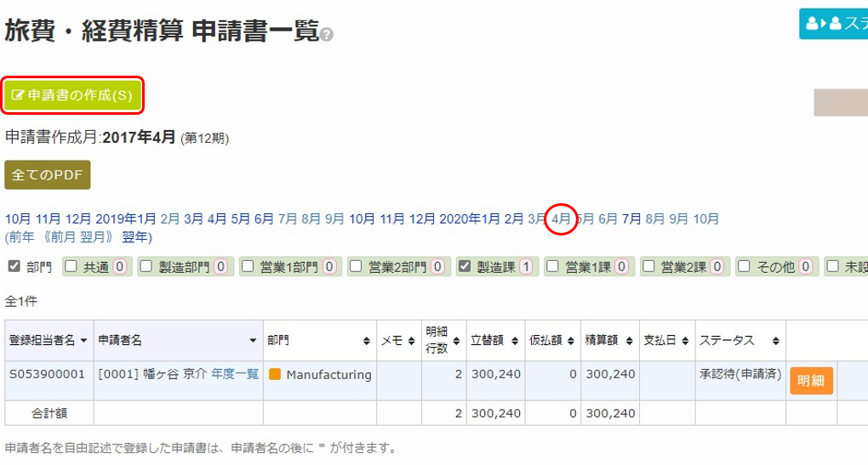
Task: Check the その他 checkbox
Action: 744,267
